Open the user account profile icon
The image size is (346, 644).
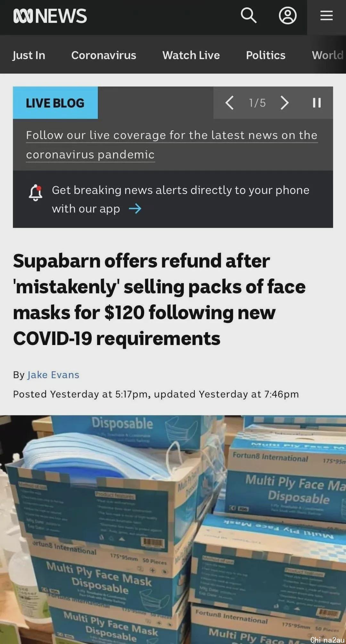[288, 15]
